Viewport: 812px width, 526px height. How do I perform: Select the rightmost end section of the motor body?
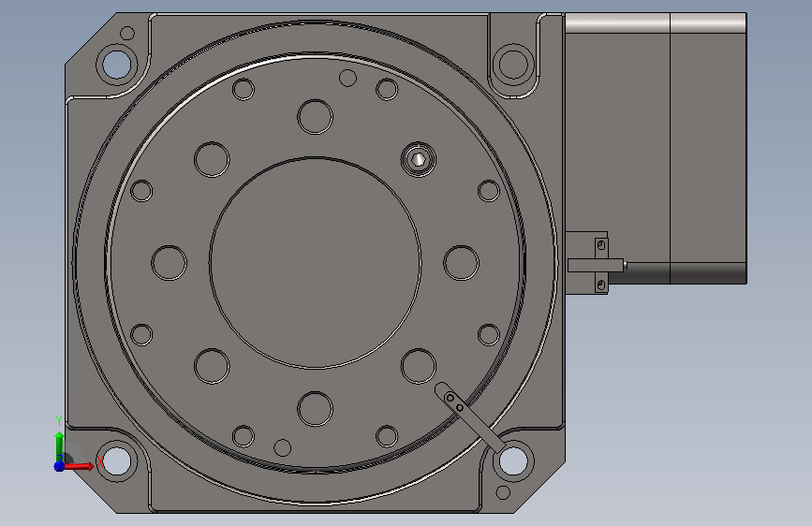(x=708, y=148)
